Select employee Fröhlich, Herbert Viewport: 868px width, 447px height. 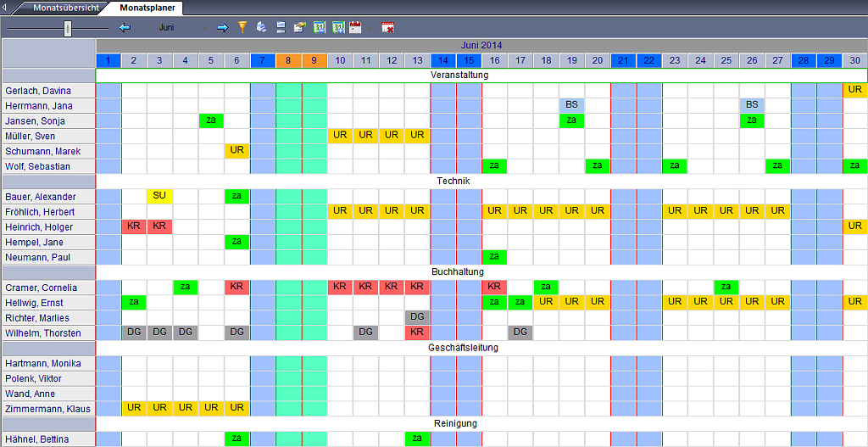pos(48,211)
